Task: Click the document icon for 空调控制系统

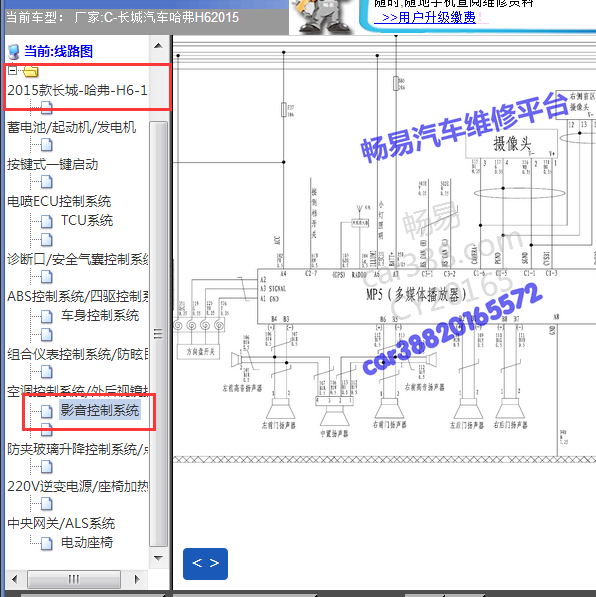Action: (x=46, y=372)
